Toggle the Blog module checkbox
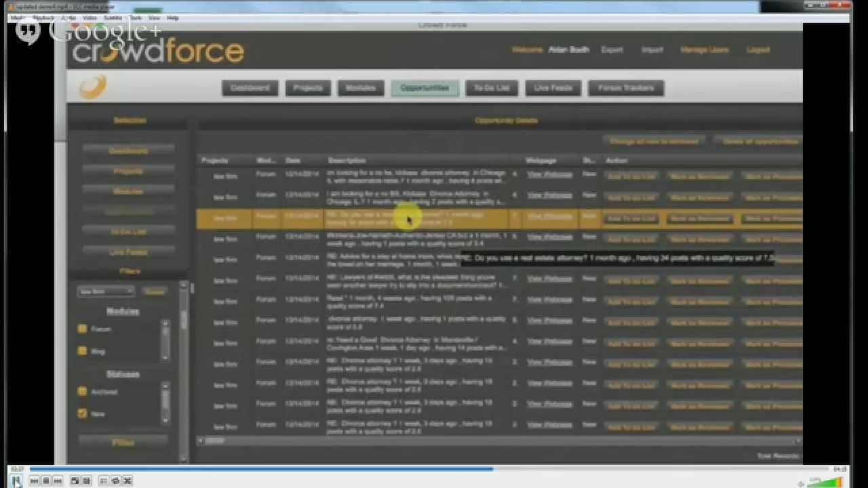The image size is (868, 488). tap(82, 351)
